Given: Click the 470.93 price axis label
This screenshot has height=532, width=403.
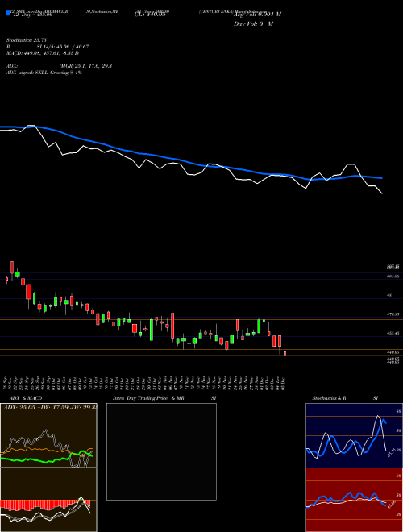Looking at the screenshot, I should [393, 315].
